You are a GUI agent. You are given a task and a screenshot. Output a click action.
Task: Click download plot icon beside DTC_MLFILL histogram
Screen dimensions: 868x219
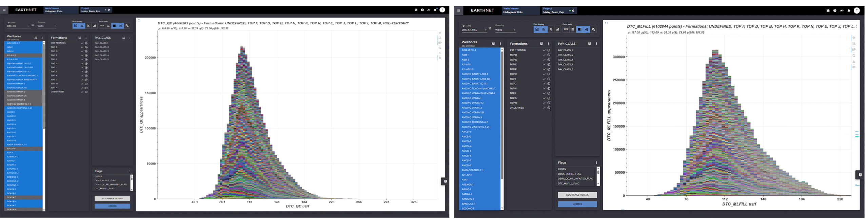[x=854, y=62]
